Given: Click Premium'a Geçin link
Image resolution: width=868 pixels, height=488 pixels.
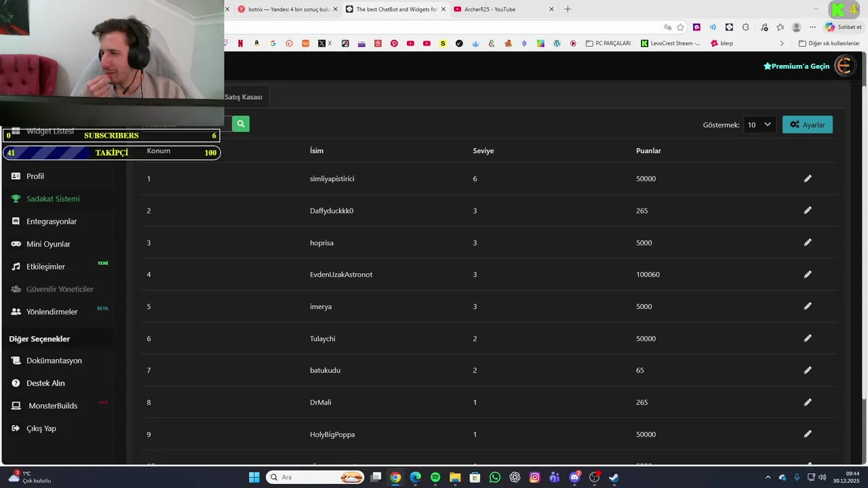Looking at the screenshot, I should click(x=796, y=66).
